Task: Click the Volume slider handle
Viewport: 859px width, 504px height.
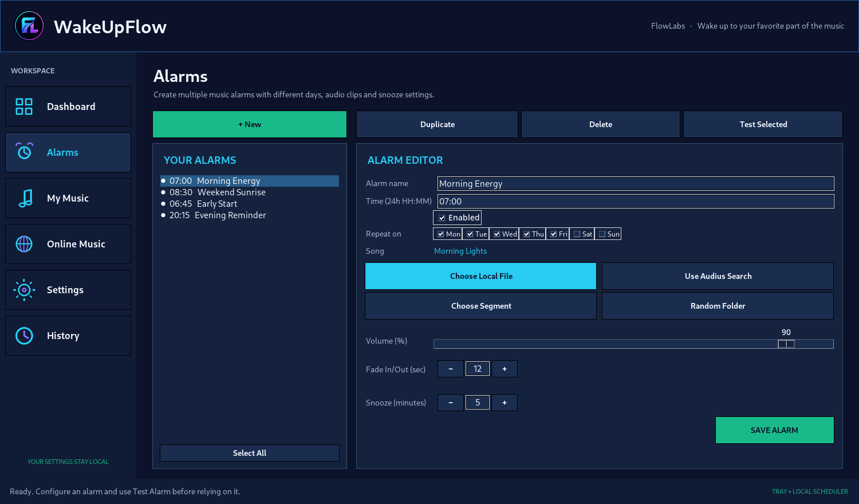Action: [786, 344]
